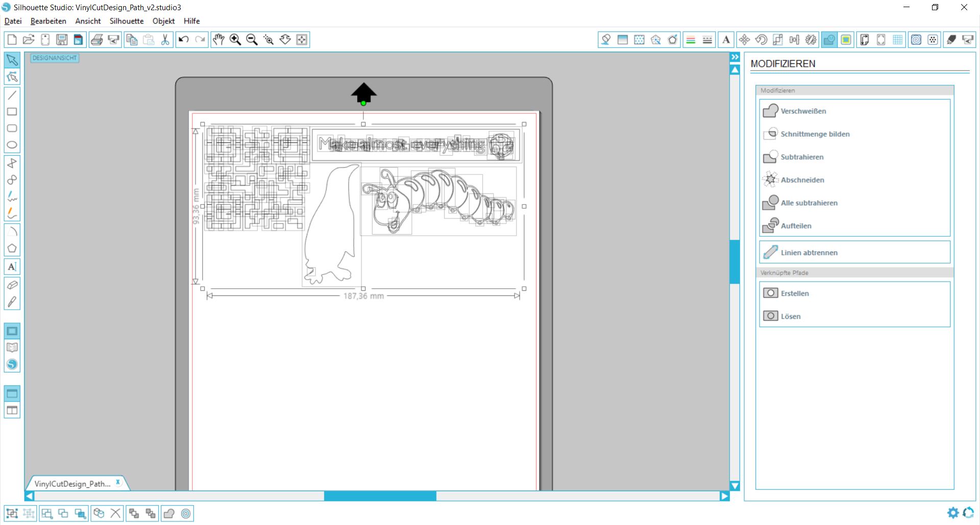Viewport: 980px width, 525px height.
Task: Open the Datei menu
Action: 13,21
